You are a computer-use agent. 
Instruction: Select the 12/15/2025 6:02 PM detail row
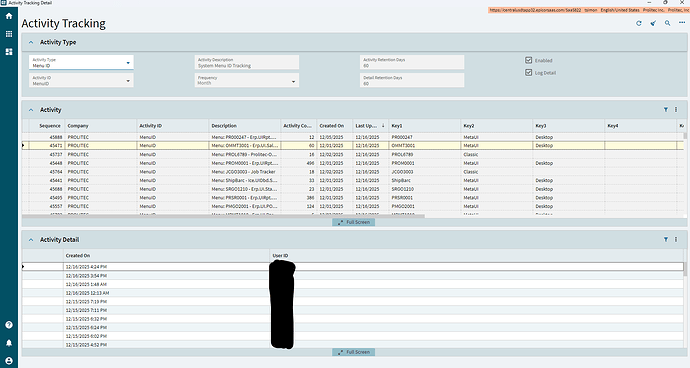tap(353, 336)
